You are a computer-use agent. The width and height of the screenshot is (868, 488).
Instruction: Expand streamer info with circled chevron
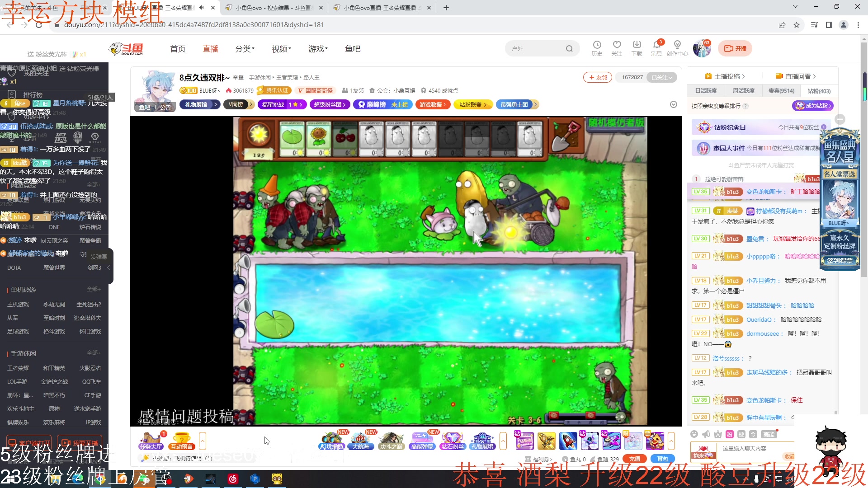point(673,104)
